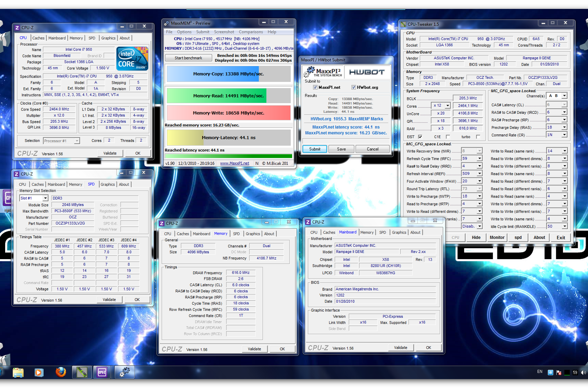
Task: Click the Intel Core i7 inside logo
Action: click(132, 58)
